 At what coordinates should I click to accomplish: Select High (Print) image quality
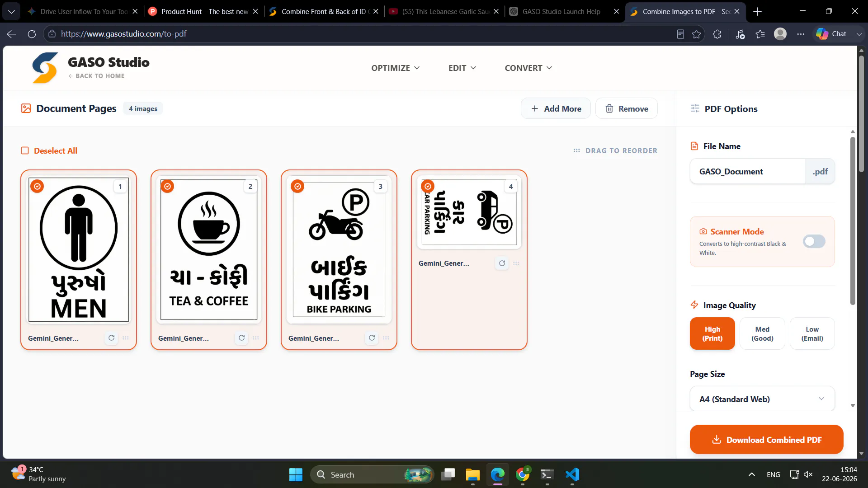coord(712,333)
